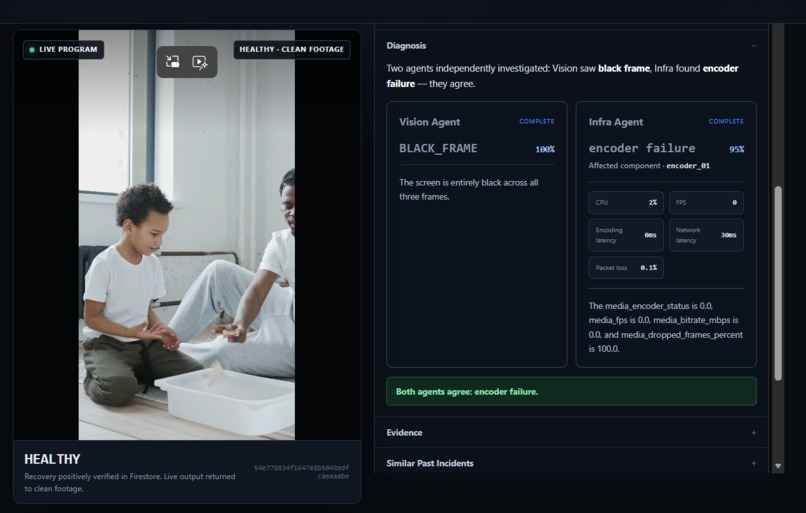Click the LIVE PROGRAM badge

point(63,50)
